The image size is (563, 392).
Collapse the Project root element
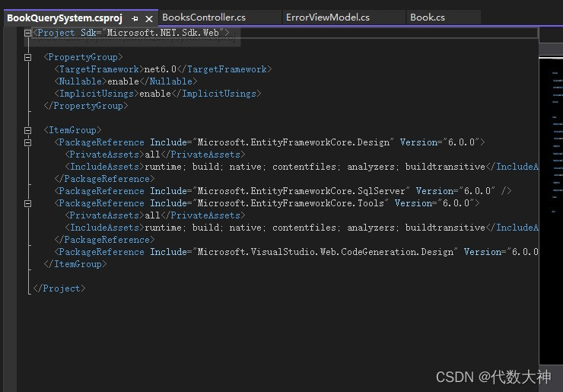click(x=27, y=33)
